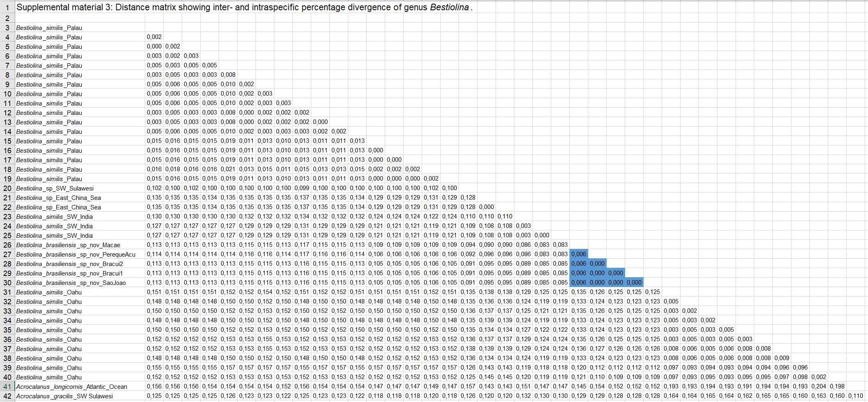
Task: Select the title cell with Supplemental material 3
Action: coord(244,7)
